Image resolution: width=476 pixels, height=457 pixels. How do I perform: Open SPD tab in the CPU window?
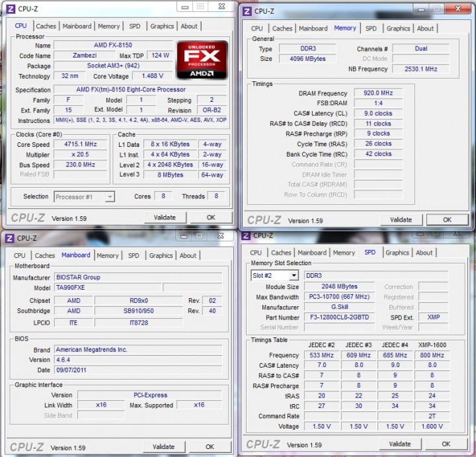click(135, 26)
